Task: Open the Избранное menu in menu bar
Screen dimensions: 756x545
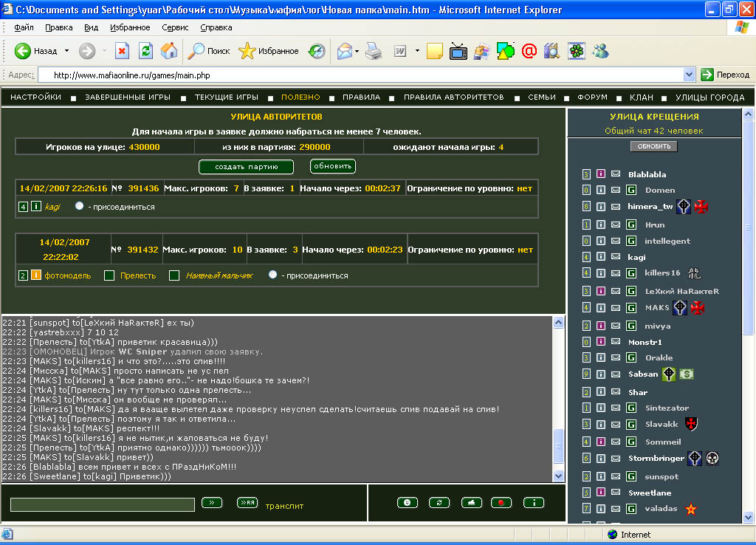Action: pos(130,27)
